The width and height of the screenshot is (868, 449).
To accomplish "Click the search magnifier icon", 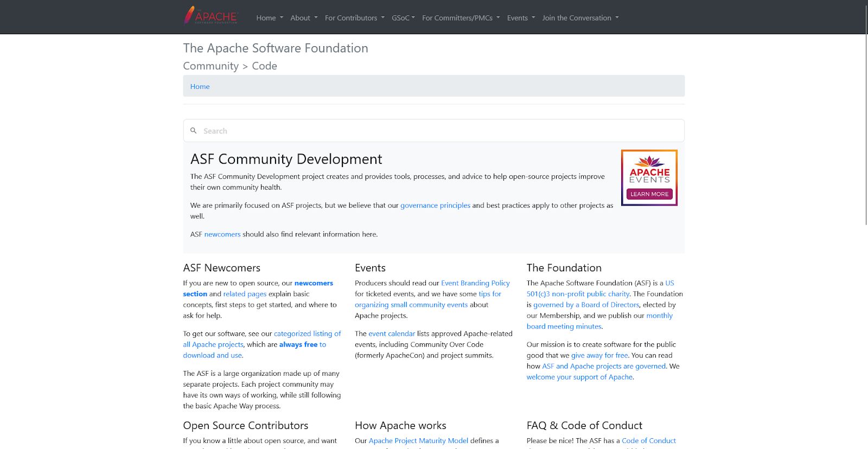I will pos(194,131).
